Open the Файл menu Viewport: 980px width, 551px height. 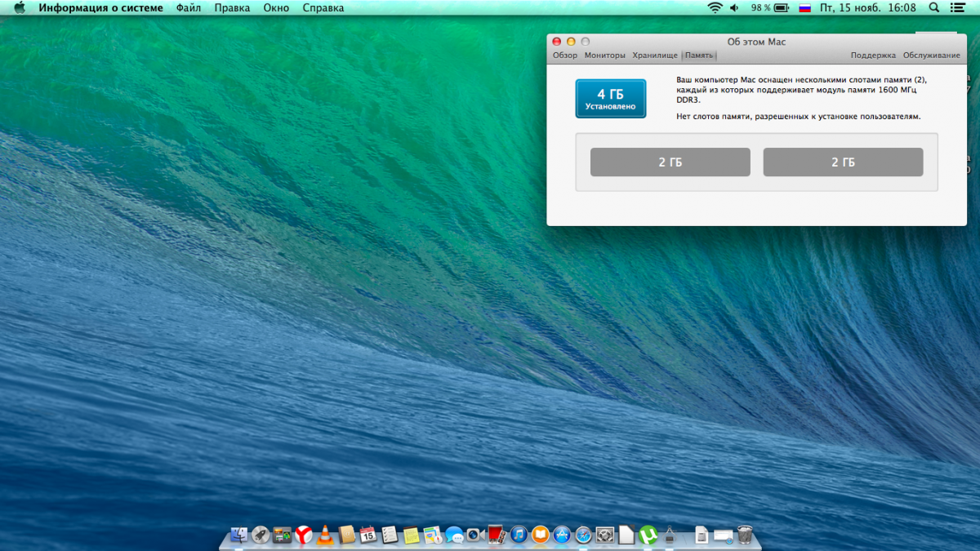[x=189, y=8]
